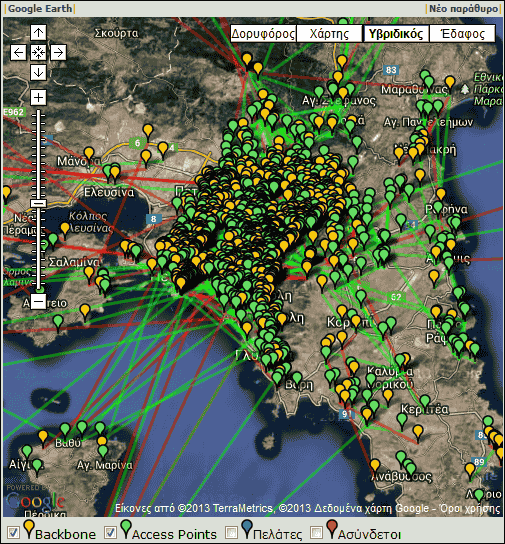Open the Όροι χρήσης link
The width and height of the screenshot is (505, 544).
click(x=470, y=509)
